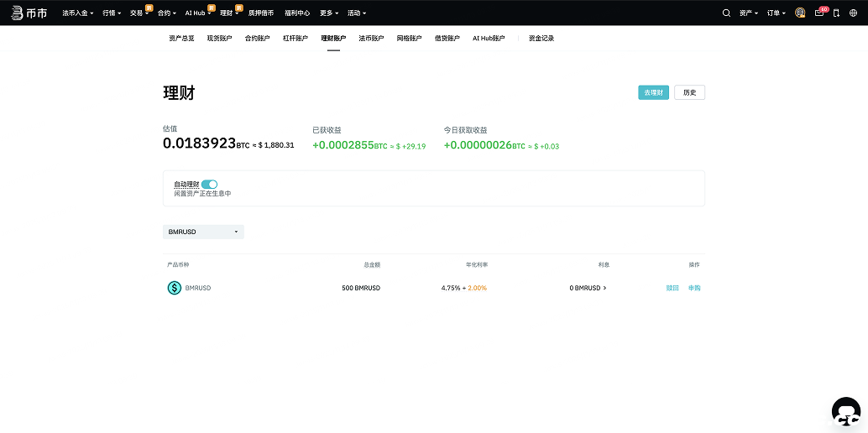868x433 pixels.
Task: Open the BMRUSD currency filter dropdown
Action: pos(203,232)
